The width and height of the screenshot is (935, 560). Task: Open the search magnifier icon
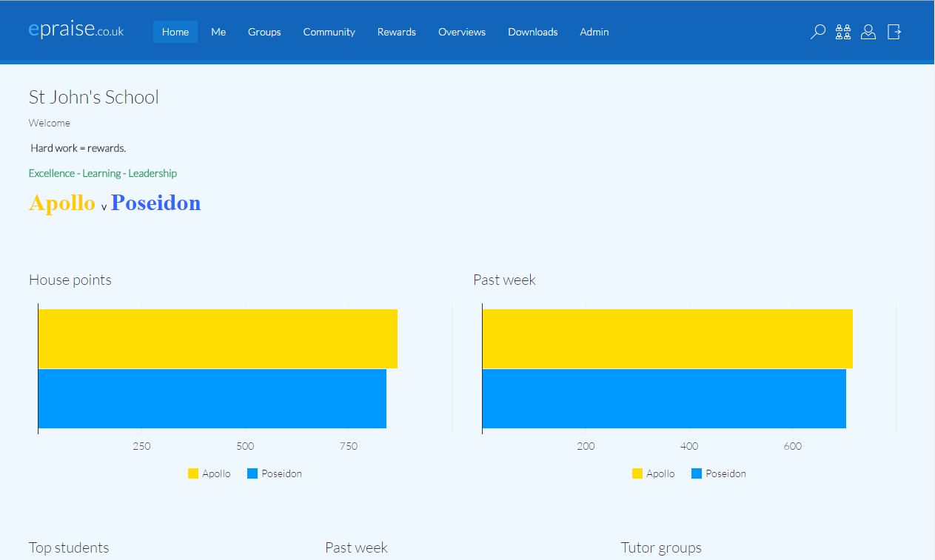tap(818, 32)
